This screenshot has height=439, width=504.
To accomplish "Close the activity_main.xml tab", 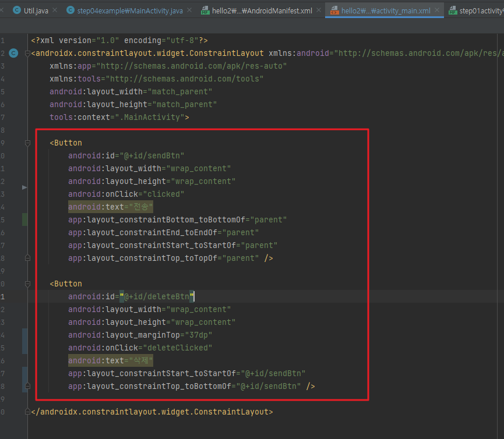I will point(436,10).
